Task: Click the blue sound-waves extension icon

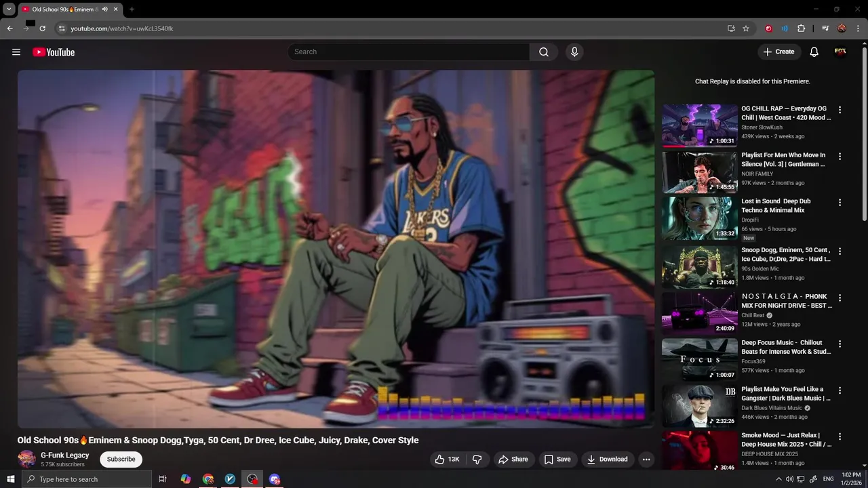Action: click(x=785, y=28)
